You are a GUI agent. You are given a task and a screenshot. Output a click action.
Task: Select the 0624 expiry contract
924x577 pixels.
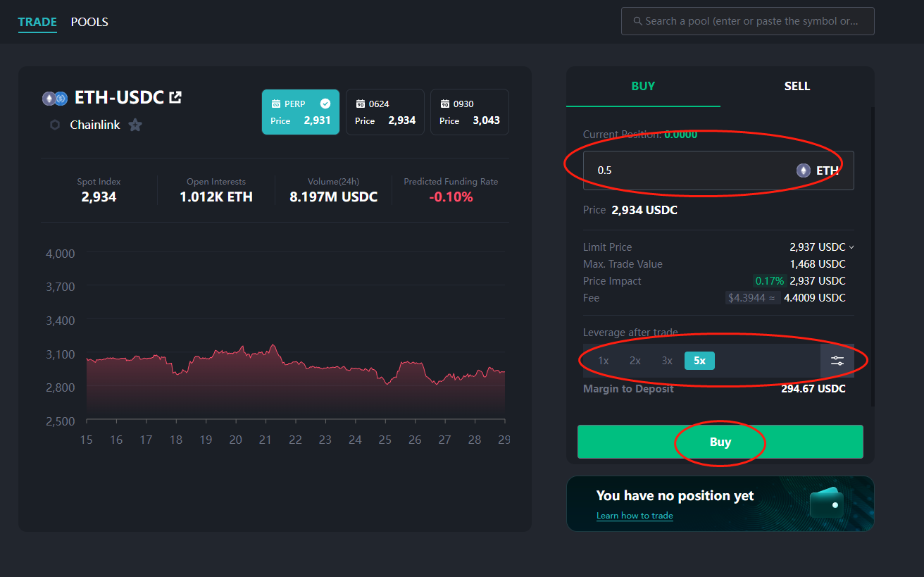pyautogui.click(x=385, y=112)
